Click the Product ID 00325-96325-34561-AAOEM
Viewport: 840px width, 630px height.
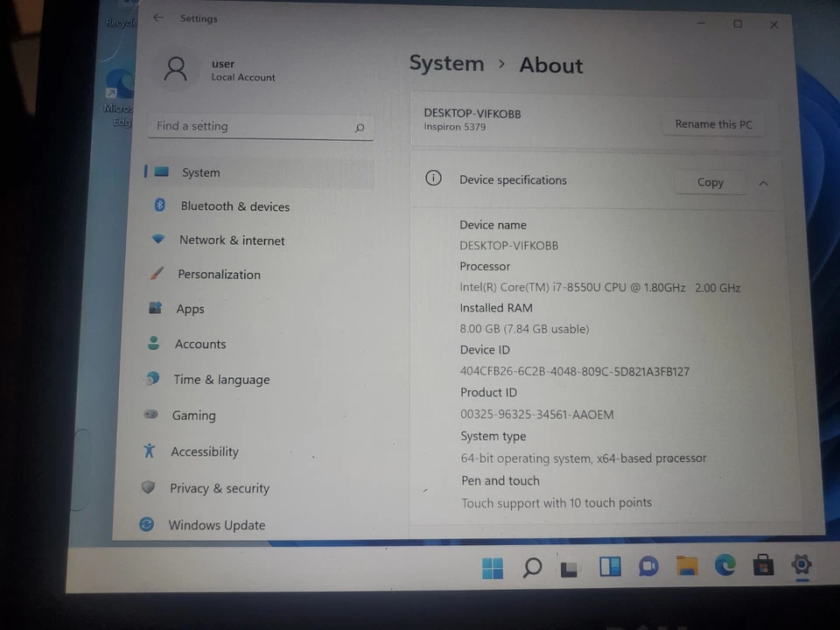tap(536, 414)
